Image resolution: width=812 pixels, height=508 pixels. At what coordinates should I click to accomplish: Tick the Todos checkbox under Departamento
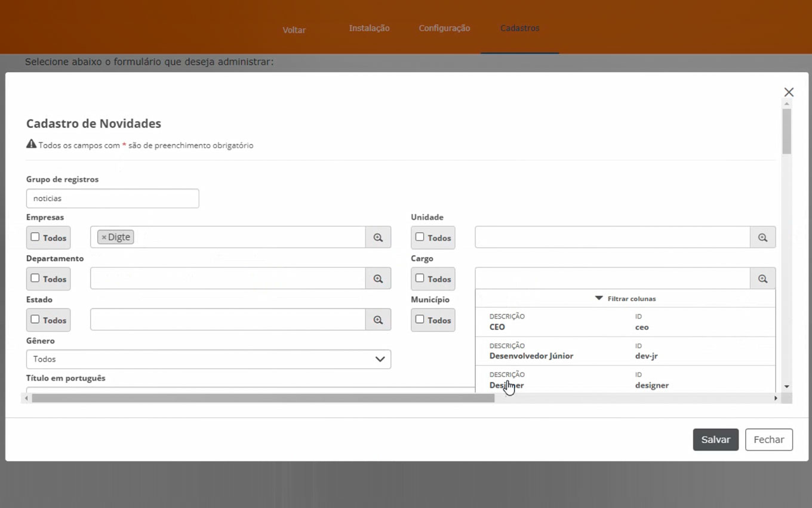(x=35, y=279)
